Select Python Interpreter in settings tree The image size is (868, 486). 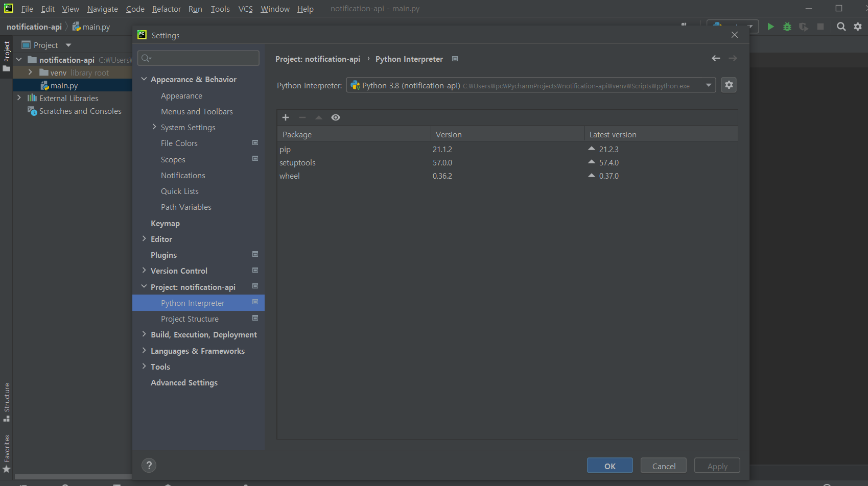(x=198, y=303)
